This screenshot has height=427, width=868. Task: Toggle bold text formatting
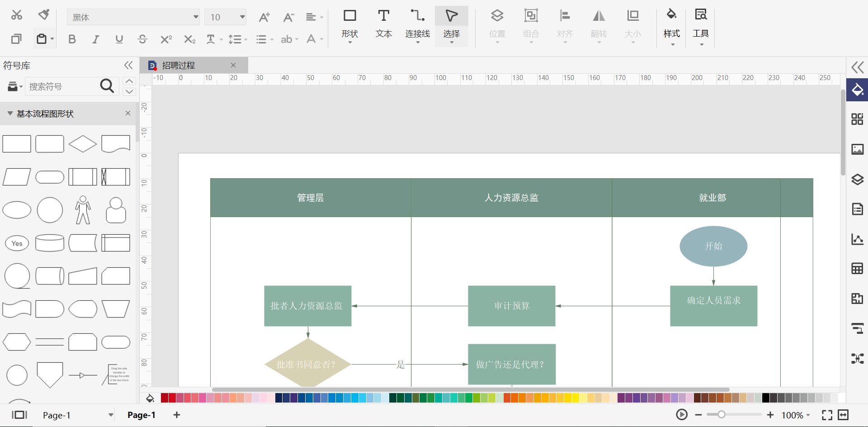click(72, 39)
